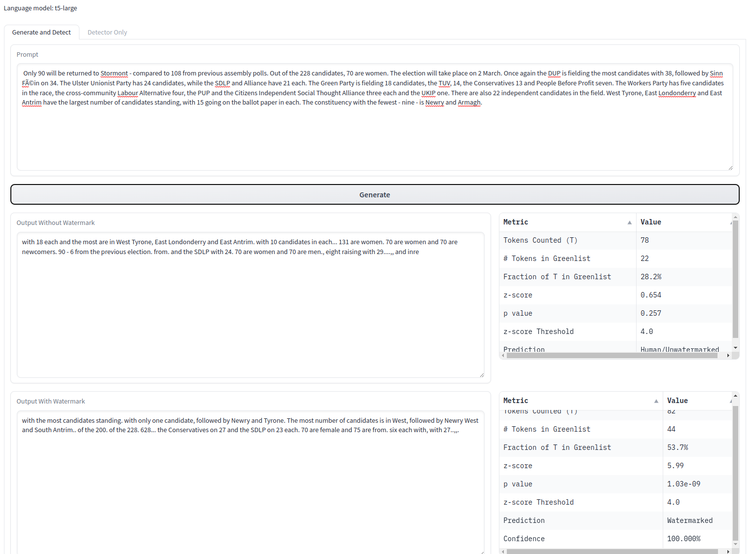Click the lower table vertical scrollbar thumb
This screenshot has width=756, height=554.
pos(736,474)
